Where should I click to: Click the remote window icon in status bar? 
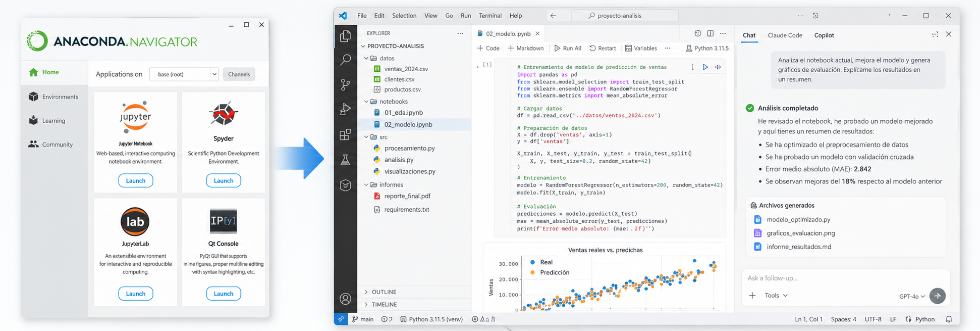click(x=341, y=319)
